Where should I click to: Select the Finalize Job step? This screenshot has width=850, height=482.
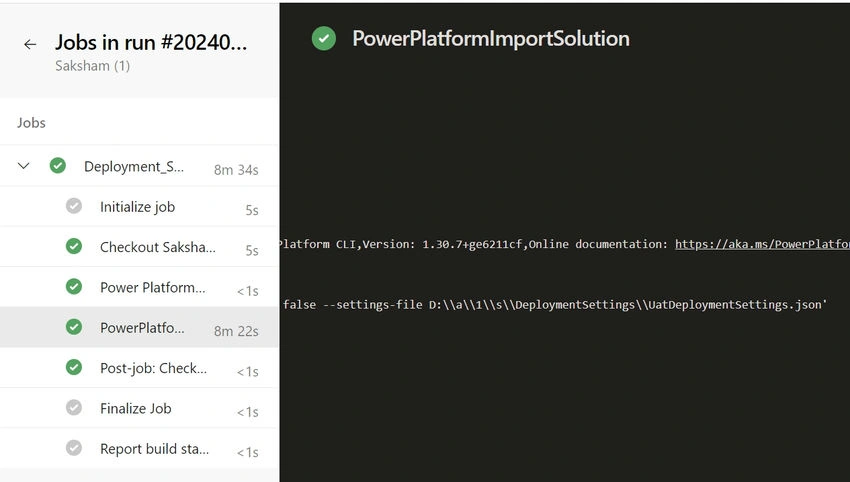point(139,408)
